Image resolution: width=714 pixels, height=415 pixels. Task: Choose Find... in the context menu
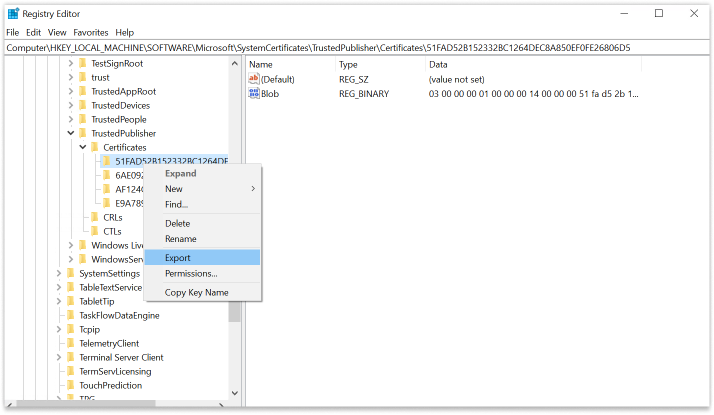[202, 204]
